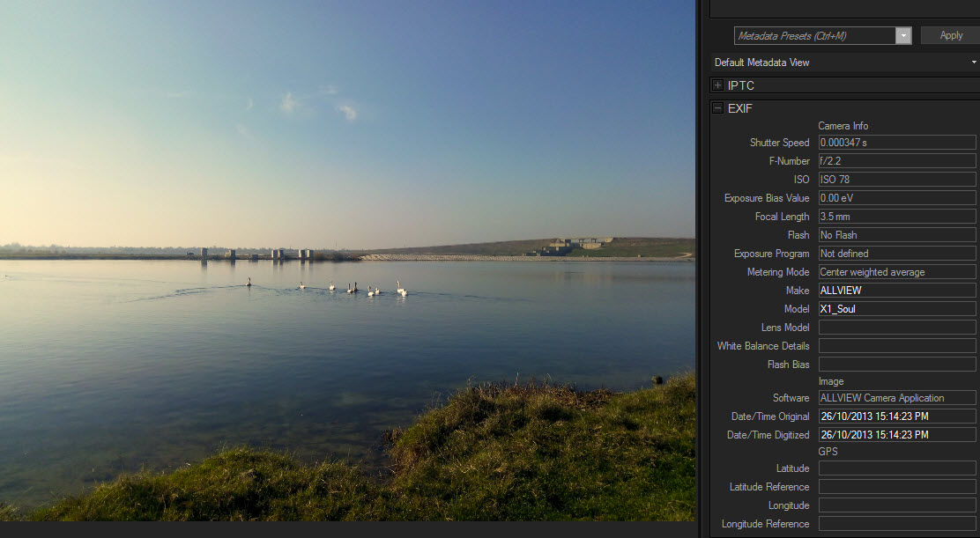Screen dimensions: 980x538
Task: Edit the Model field containing X1_Soul
Action: [897, 309]
